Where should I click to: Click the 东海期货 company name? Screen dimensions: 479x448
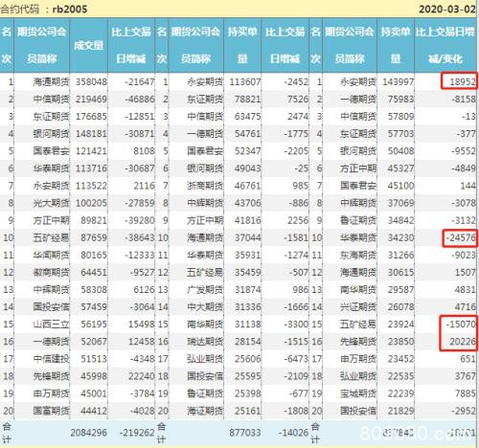click(358, 255)
